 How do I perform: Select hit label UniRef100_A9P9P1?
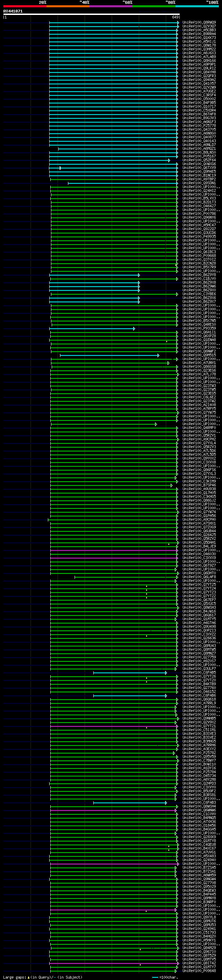click(199, 64)
